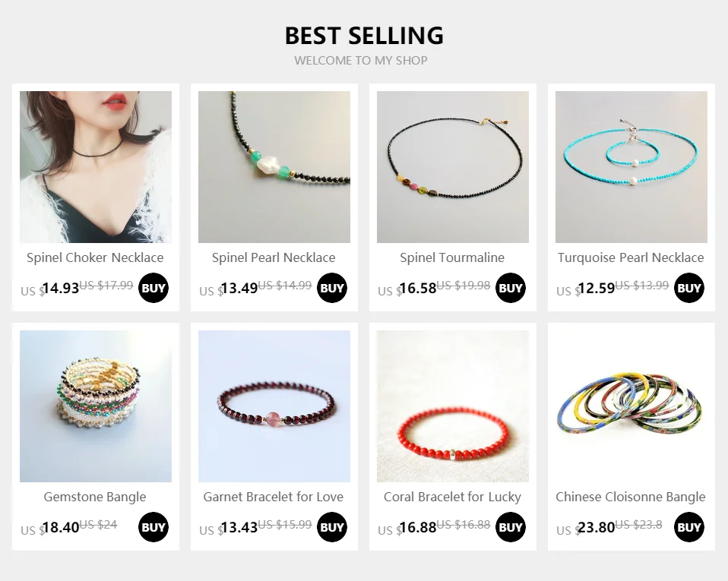Image resolution: width=728 pixels, height=581 pixels.
Task: View the Gemstone Bangle stack image
Action: coord(96,406)
